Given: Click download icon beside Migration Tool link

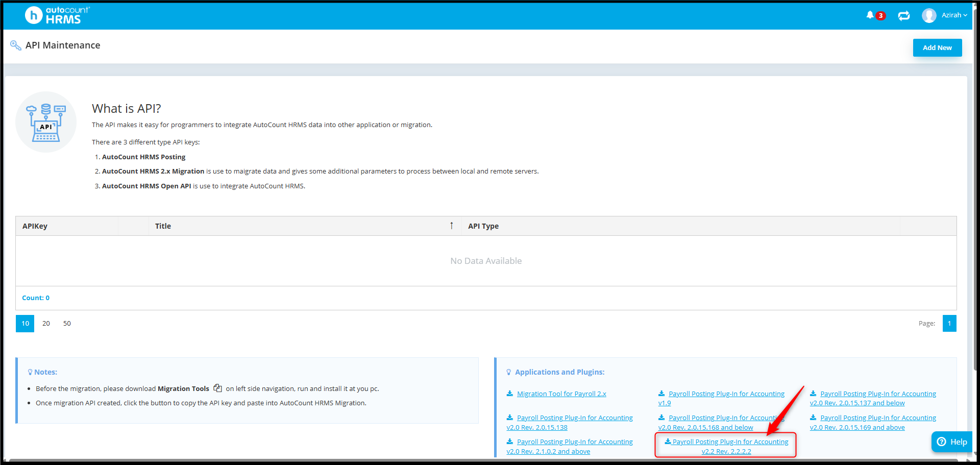Looking at the screenshot, I should [509, 394].
